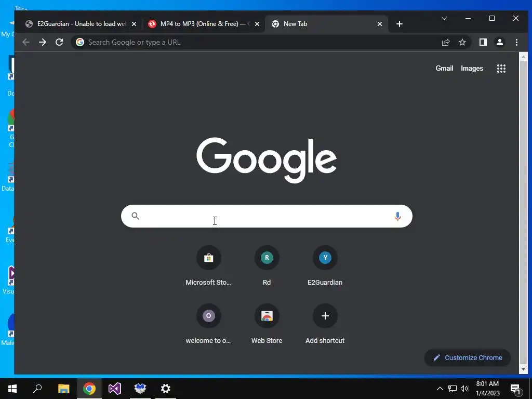The width and height of the screenshot is (532, 399).
Task: Close the MP4 to MP3 tab
Action: click(257, 24)
